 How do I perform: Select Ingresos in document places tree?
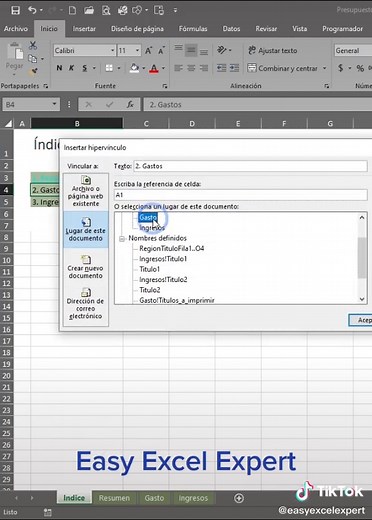click(152, 228)
